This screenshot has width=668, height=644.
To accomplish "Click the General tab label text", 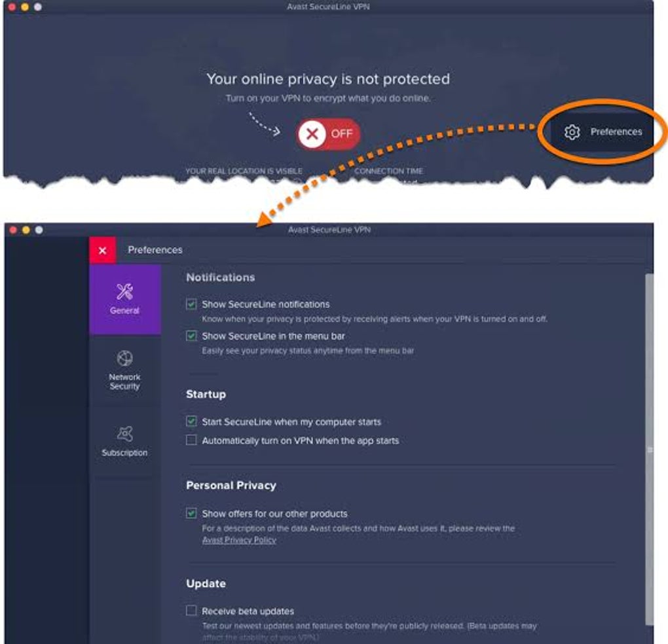I will (124, 311).
